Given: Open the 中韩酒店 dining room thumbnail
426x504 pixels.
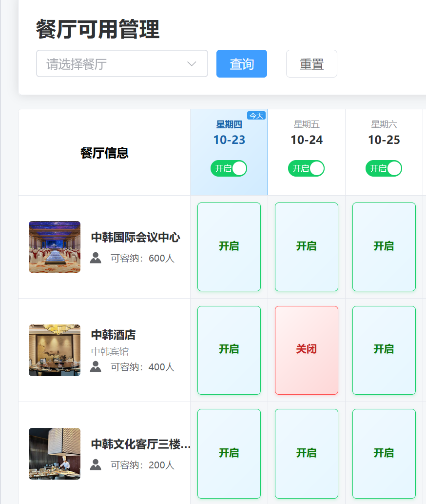Looking at the screenshot, I should 55,350.
